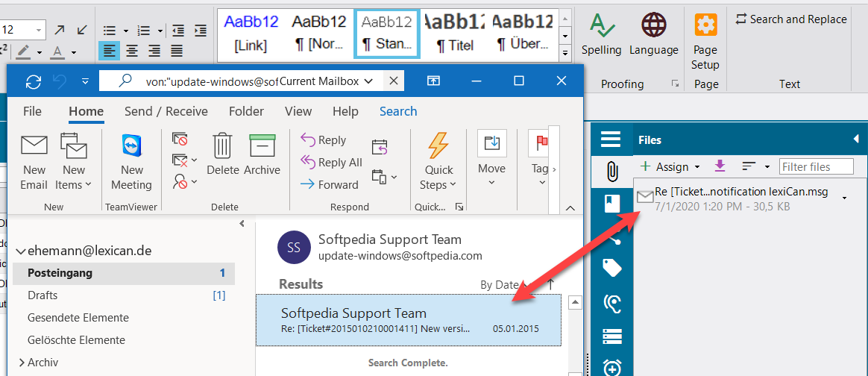Open the Send / Receive tab

[x=166, y=111]
